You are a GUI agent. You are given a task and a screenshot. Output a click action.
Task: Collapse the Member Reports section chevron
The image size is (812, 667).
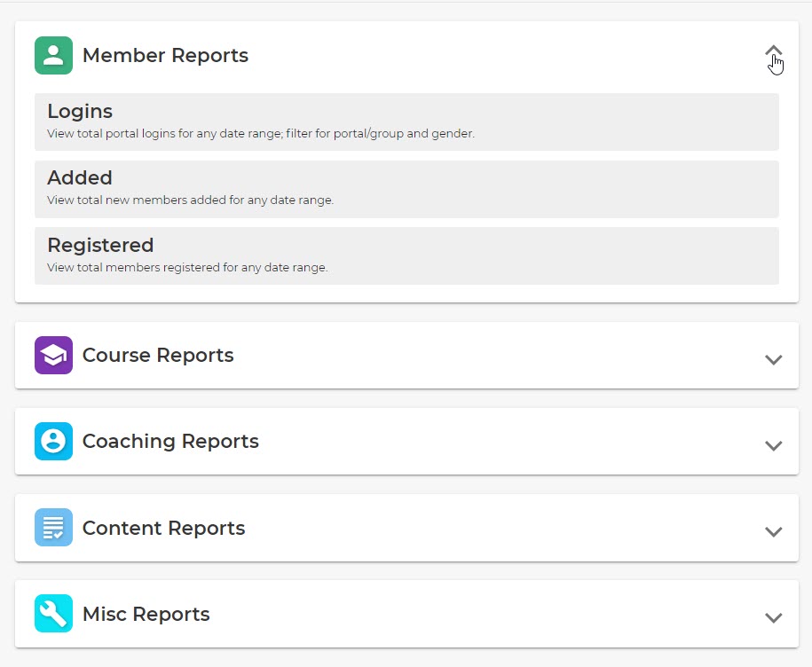point(773,51)
